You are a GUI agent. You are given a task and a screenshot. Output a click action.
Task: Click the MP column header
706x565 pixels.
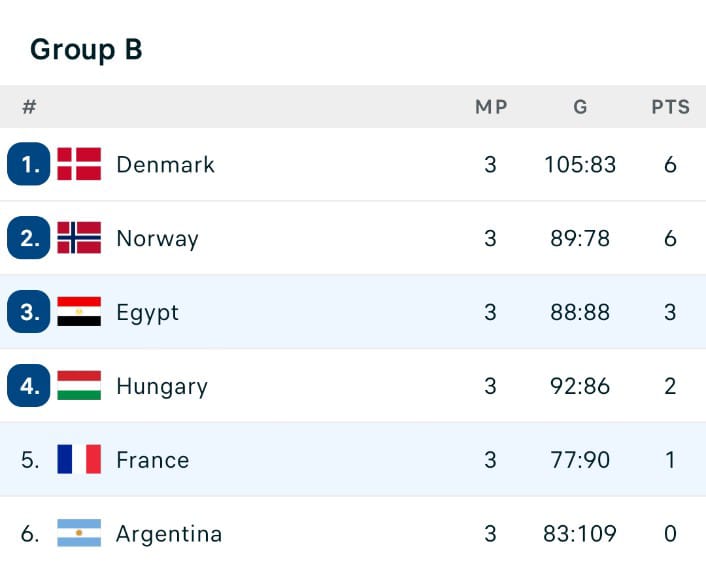click(491, 107)
